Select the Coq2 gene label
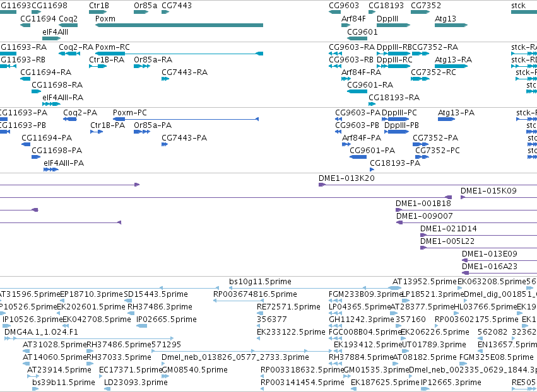537x392 pixels. click(x=68, y=18)
